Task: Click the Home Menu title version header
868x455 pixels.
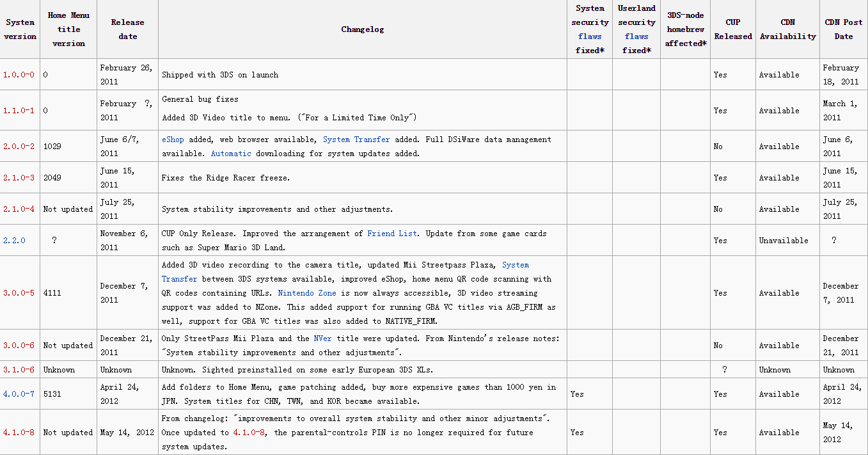Action: [68, 29]
